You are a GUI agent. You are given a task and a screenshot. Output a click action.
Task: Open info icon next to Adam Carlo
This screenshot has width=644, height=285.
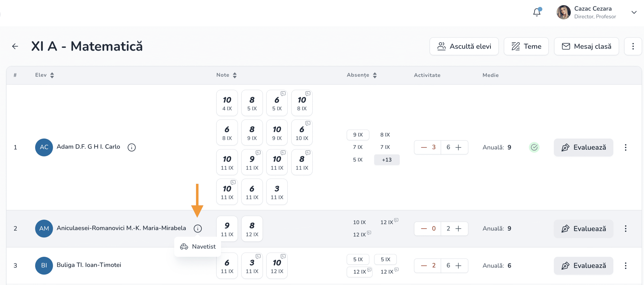[x=132, y=147]
